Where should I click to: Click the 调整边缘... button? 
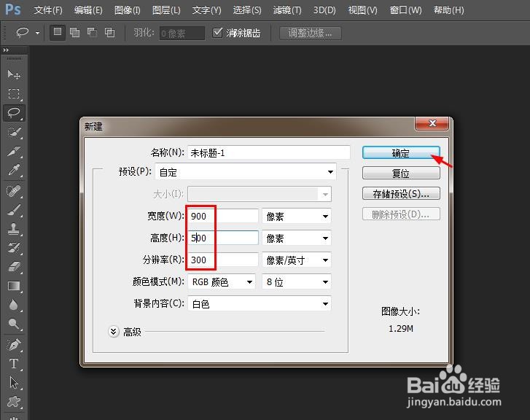tap(310, 33)
